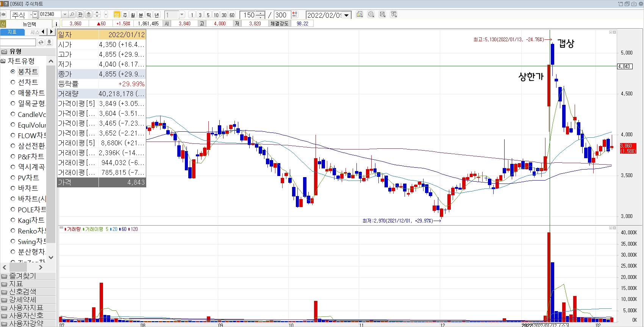Select the 분 (minute) period button
This screenshot has height=327, width=644.
141,15
